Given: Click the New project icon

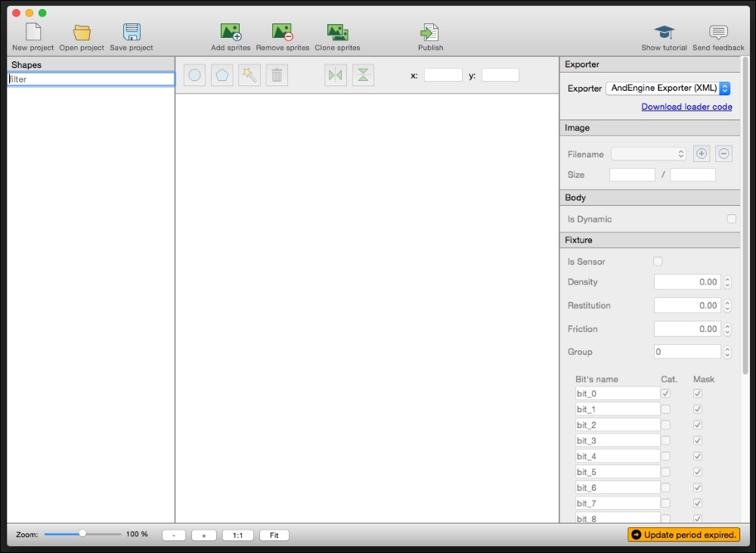Looking at the screenshot, I should [x=33, y=33].
